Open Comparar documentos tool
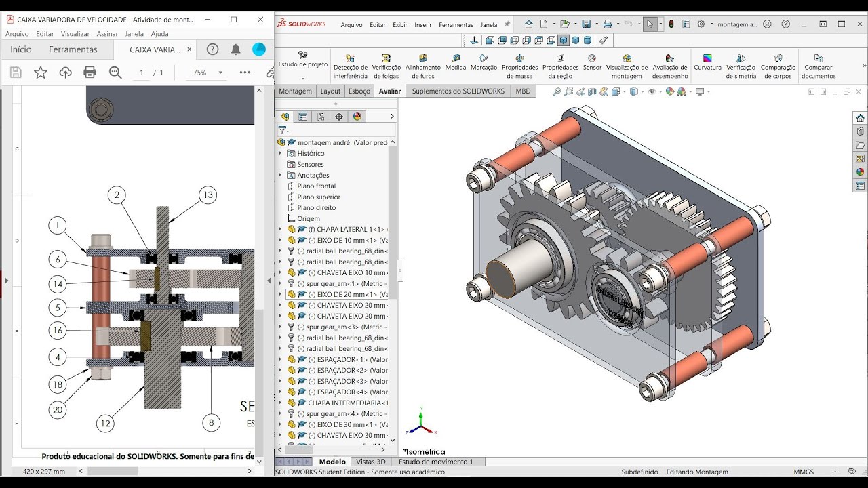The image size is (868, 488). pos(818,66)
